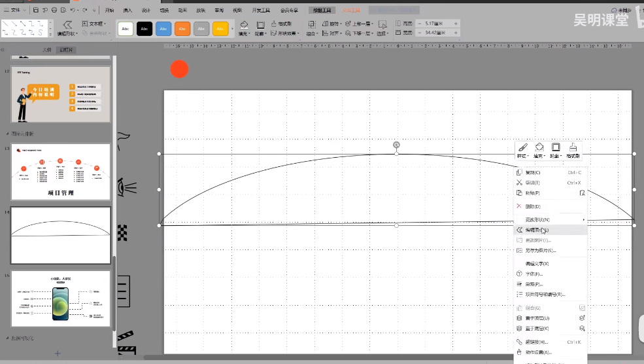The image size is (644, 364).
Task: Click the floating toolbar Style (样式) brush icon
Action: (x=523, y=147)
